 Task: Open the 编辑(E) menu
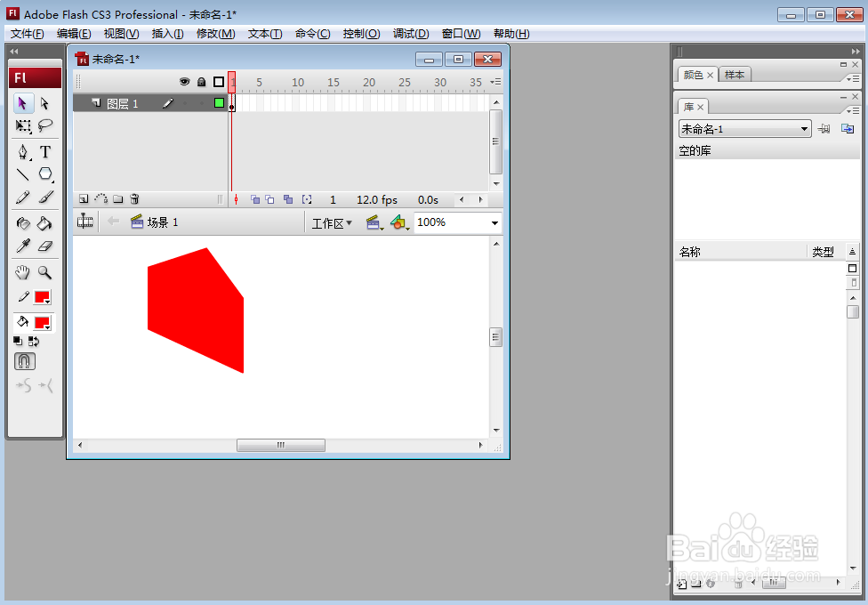pos(74,34)
